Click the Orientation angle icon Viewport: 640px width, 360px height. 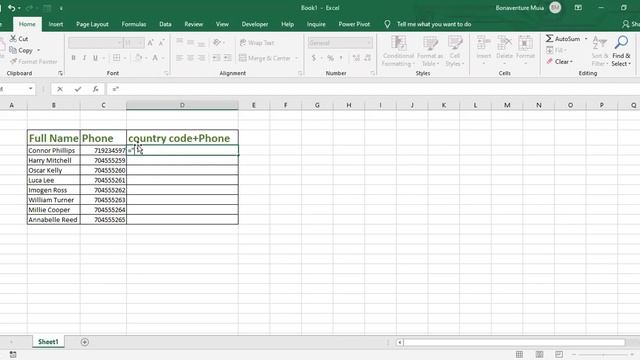[218, 42]
